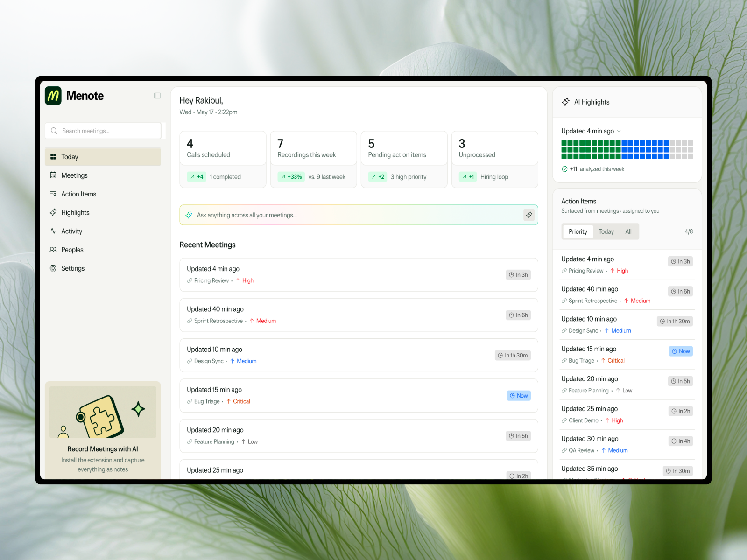Go to Action Items in sidebar
This screenshot has width=747, height=560.
coord(103,194)
